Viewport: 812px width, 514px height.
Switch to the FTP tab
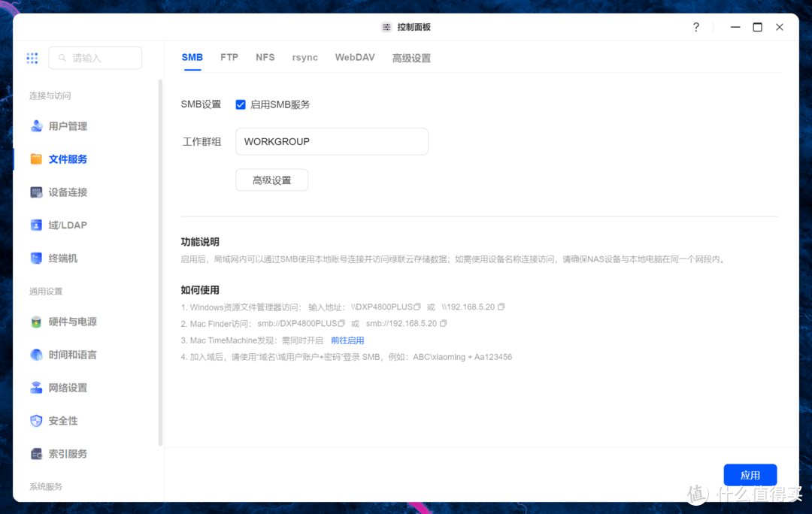pyautogui.click(x=229, y=57)
